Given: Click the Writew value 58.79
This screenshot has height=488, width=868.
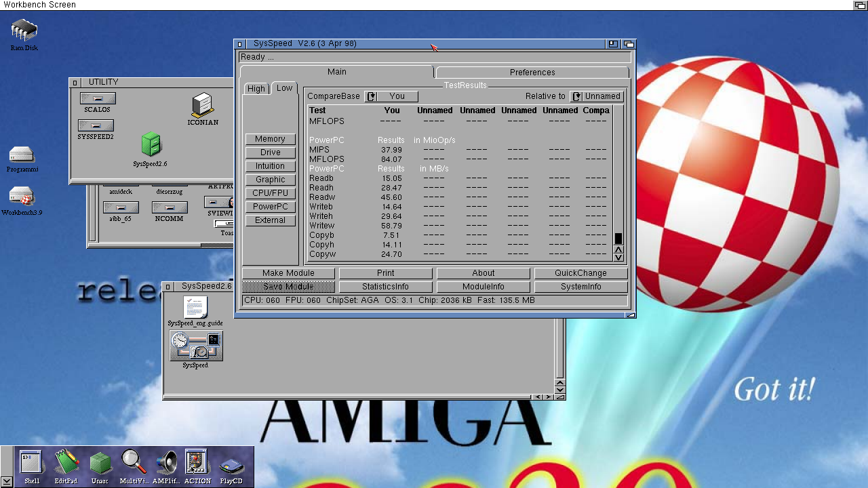Looking at the screenshot, I should tap(391, 226).
